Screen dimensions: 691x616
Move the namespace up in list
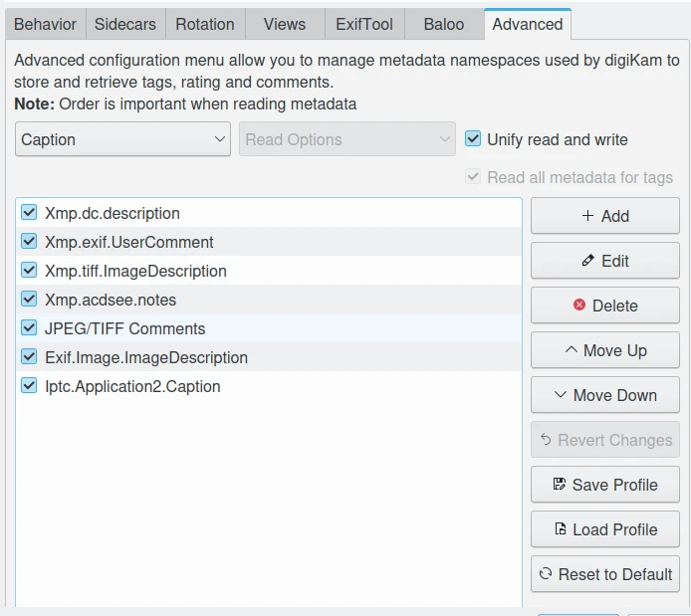click(x=604, y=350)
